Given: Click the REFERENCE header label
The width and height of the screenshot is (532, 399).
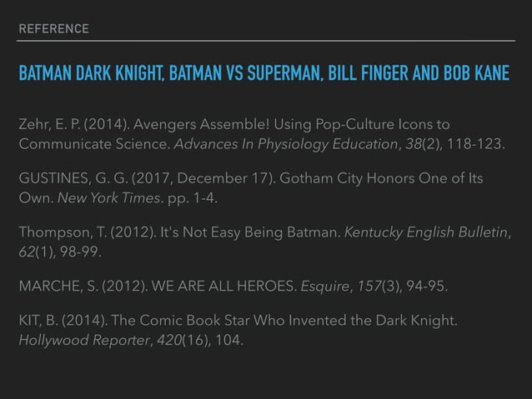Looking at the screenshot, I should coord(53,29).
